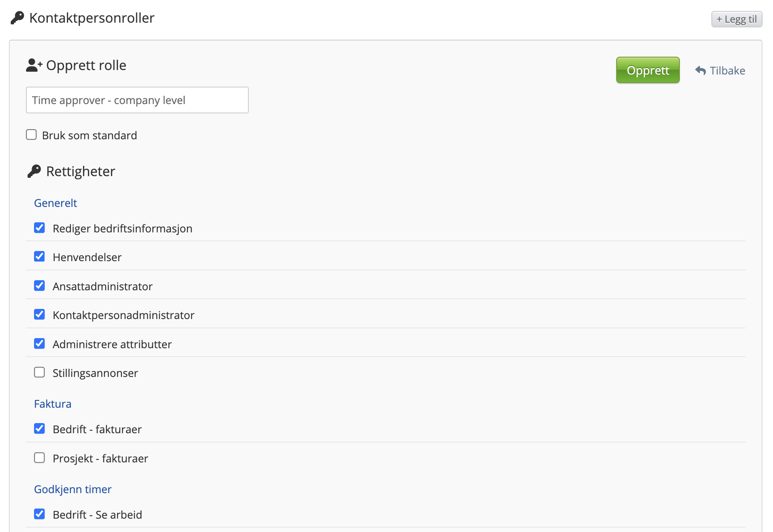Toggle off Kontaktpersonadministrator permission

(39, 315)
